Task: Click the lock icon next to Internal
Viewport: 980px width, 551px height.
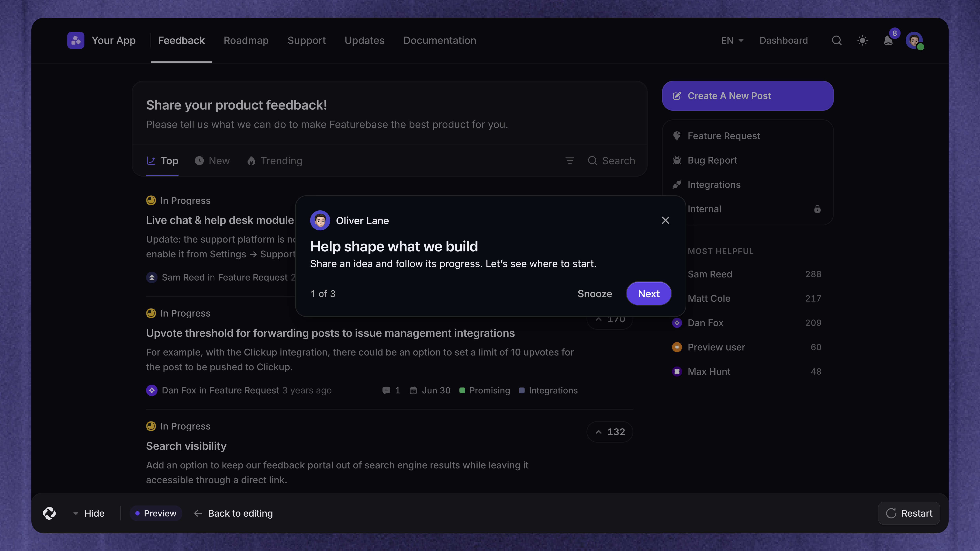Action: coord(817,209)
